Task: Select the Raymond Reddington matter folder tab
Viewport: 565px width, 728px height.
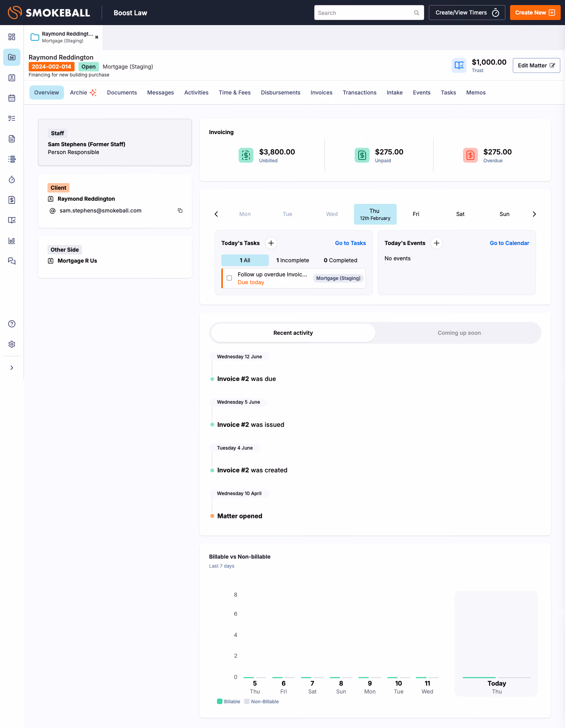Action: (62, 37)
